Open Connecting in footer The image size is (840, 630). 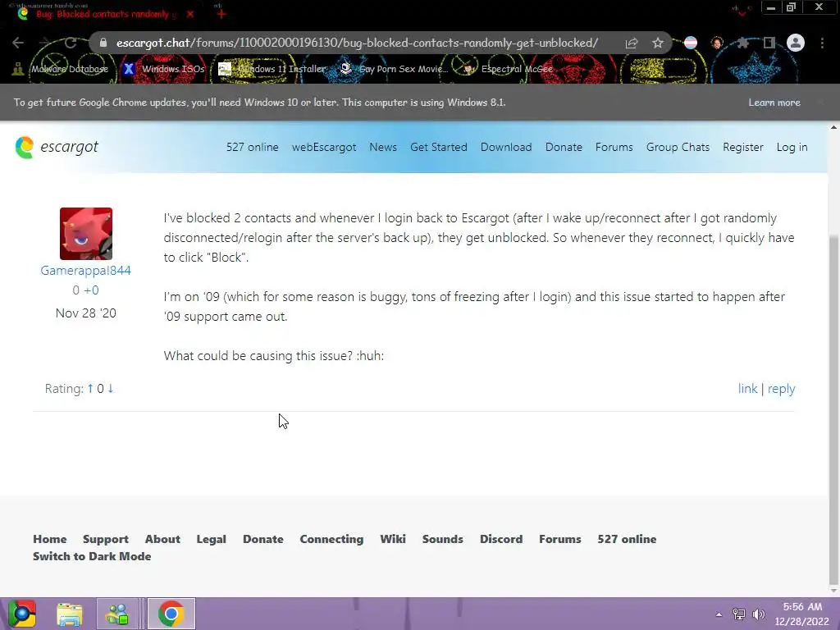331,539
